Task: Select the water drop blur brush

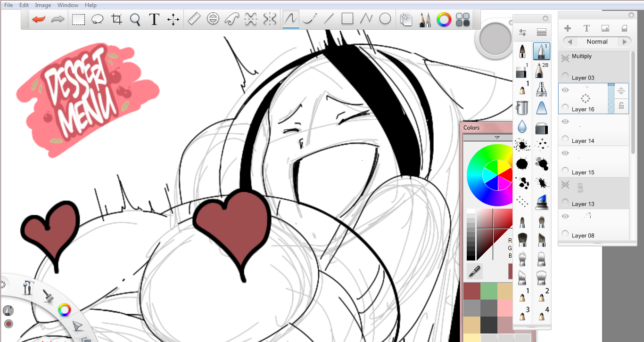Action: point(522,126)
